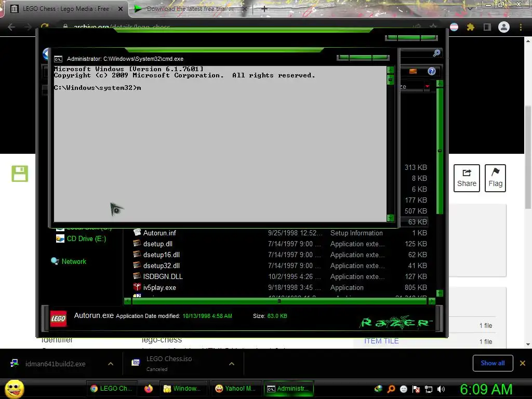Click idman641build2.exe download item
Viewport: 532px width, 399px height.
point(55,364)
